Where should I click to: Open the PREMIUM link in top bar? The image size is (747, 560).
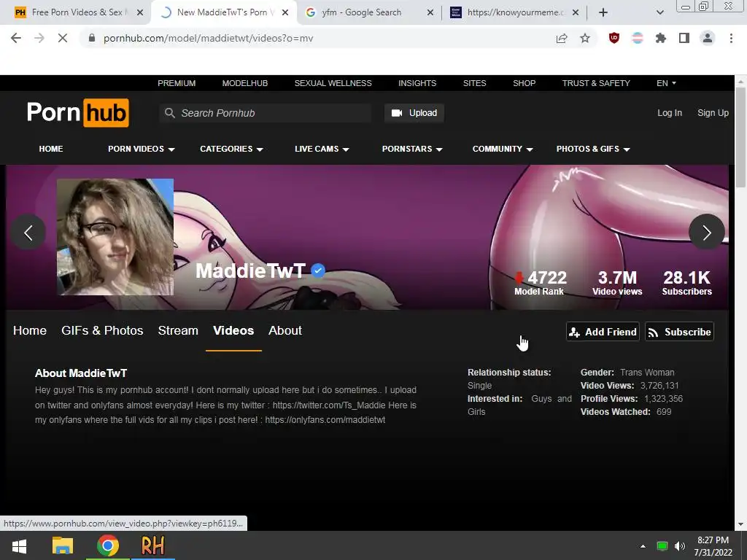click(177, 83)
